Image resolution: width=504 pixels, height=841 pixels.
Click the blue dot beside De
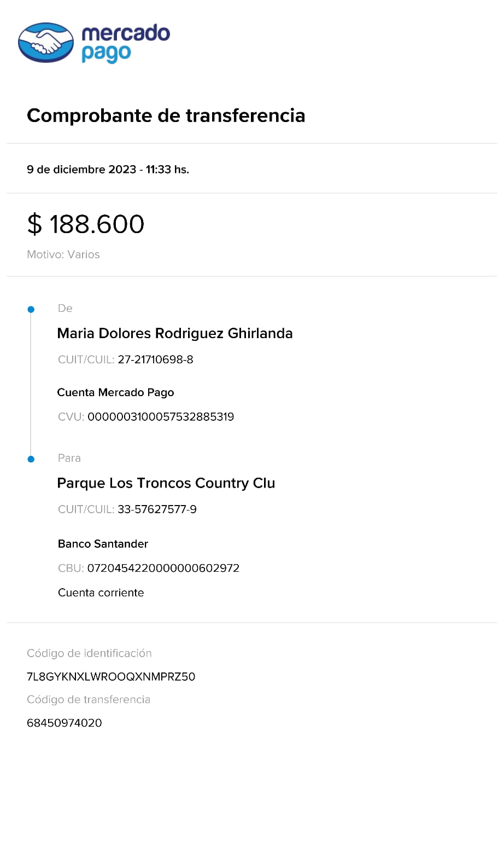click(x=31, y=310)
